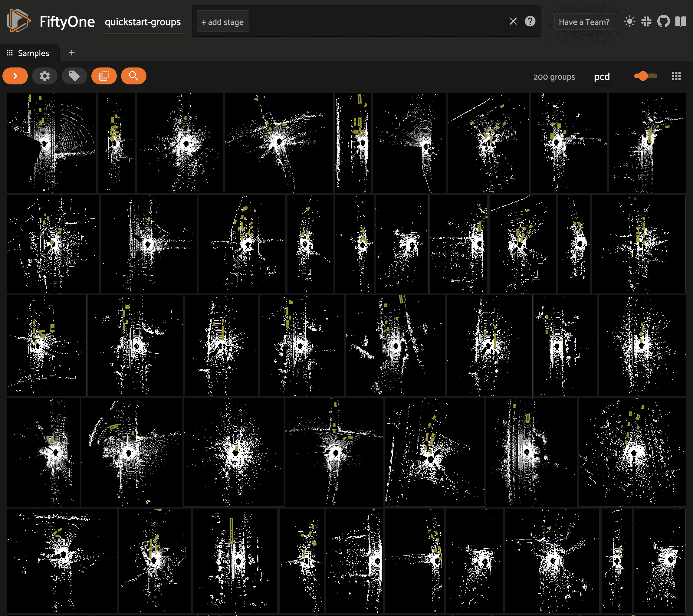
Task: Toggle the orange switch near grid icon
Action: coord(645,76)
